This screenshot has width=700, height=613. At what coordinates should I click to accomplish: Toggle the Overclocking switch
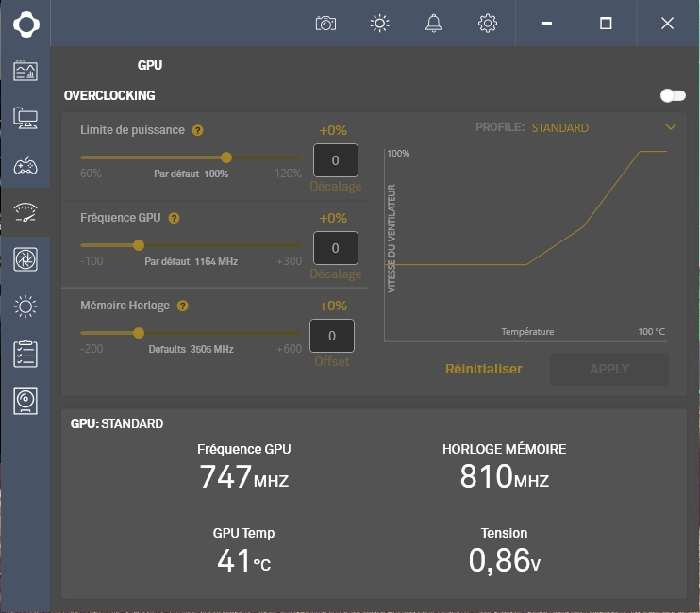673,95
